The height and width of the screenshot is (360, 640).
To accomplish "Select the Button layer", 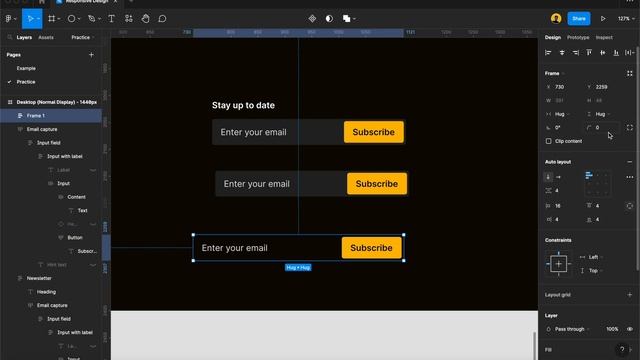I will coord(75,238).
